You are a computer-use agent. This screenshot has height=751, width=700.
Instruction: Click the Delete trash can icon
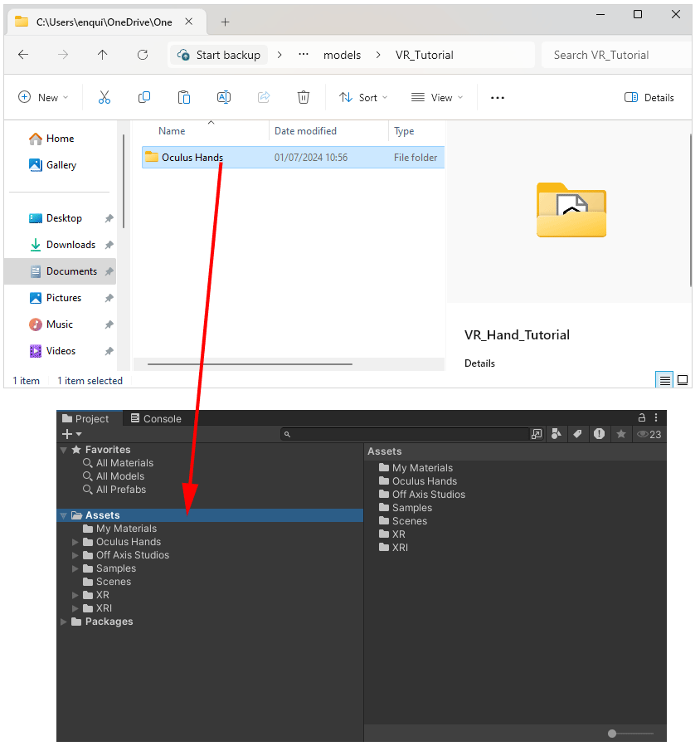(x=304, y=97)
